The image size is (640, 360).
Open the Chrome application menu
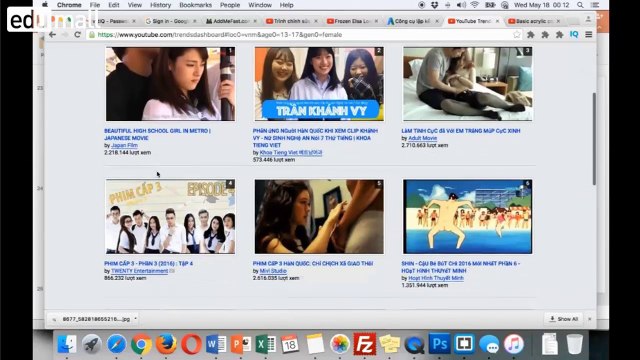tap(69, 5)
